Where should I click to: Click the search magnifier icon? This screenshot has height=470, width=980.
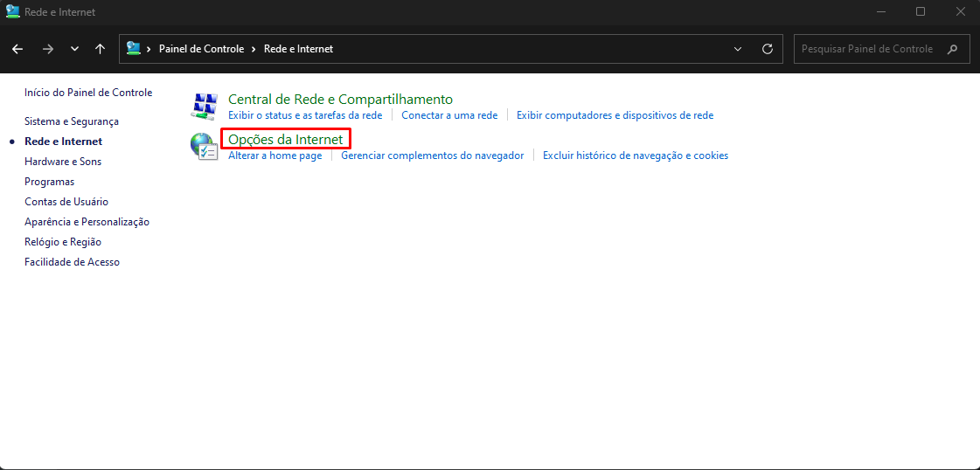coord(953,49)
